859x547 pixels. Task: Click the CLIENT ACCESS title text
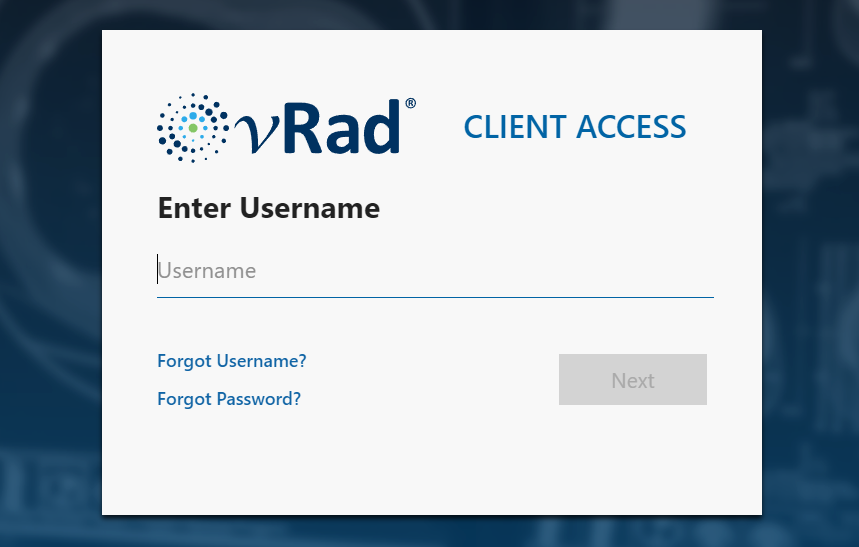(575, 127)
